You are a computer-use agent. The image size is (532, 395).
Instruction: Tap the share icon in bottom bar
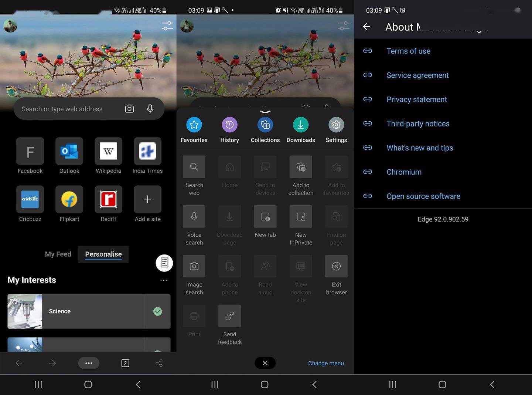(159, 363)
